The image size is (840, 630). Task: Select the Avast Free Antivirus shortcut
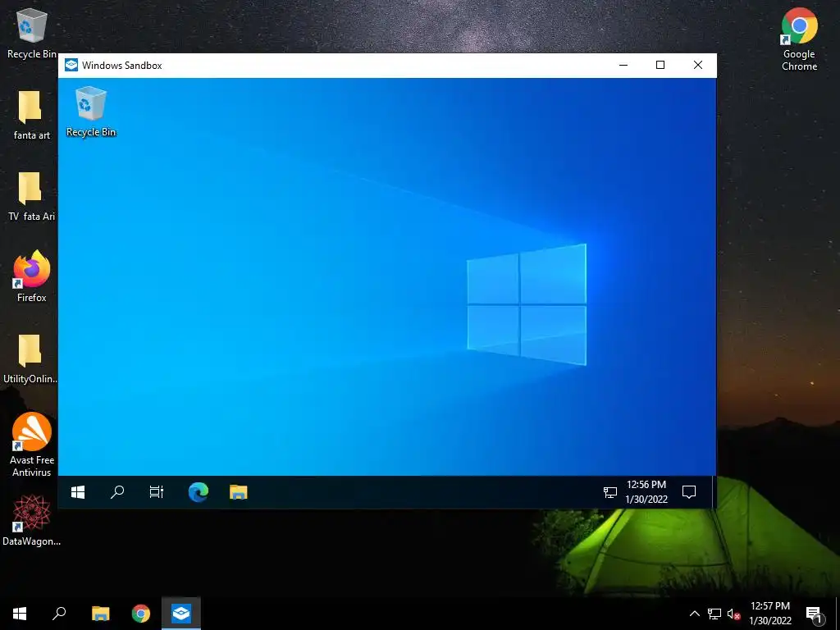(32, 445)
